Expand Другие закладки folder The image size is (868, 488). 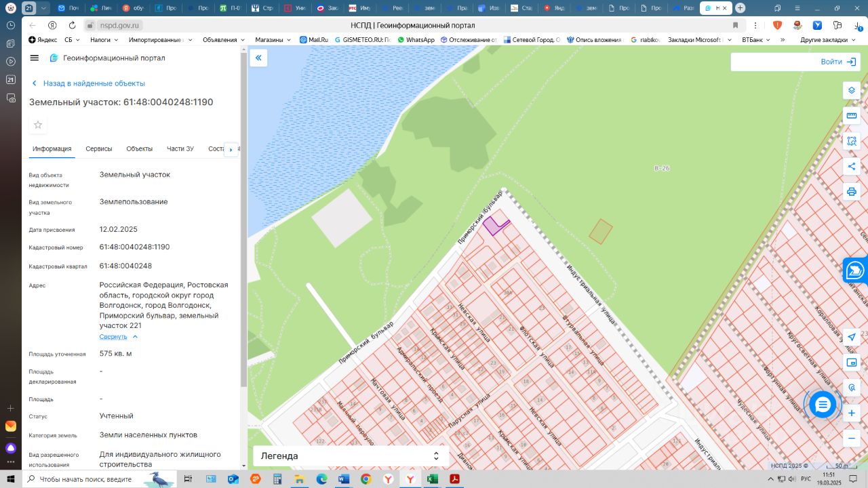click(828, 40)
